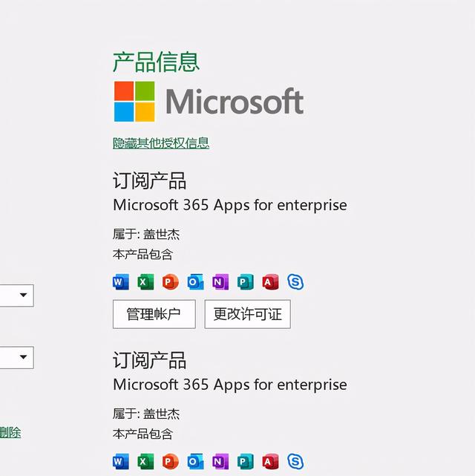Click the second 属于: 盖世杰 line

(x=146, y=414)
